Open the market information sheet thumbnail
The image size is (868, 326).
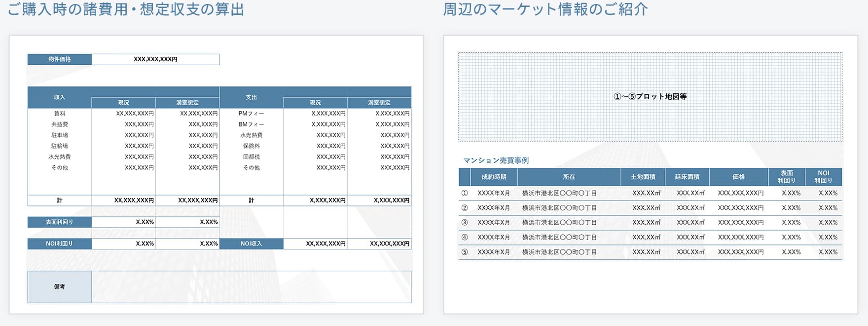[651, 174]
